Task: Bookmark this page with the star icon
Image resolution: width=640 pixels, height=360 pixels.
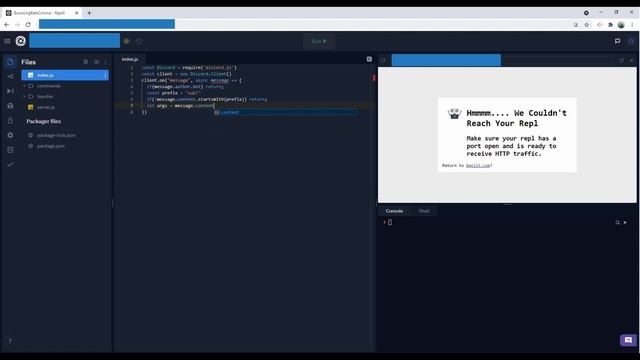Action: (x=587, y=24)
